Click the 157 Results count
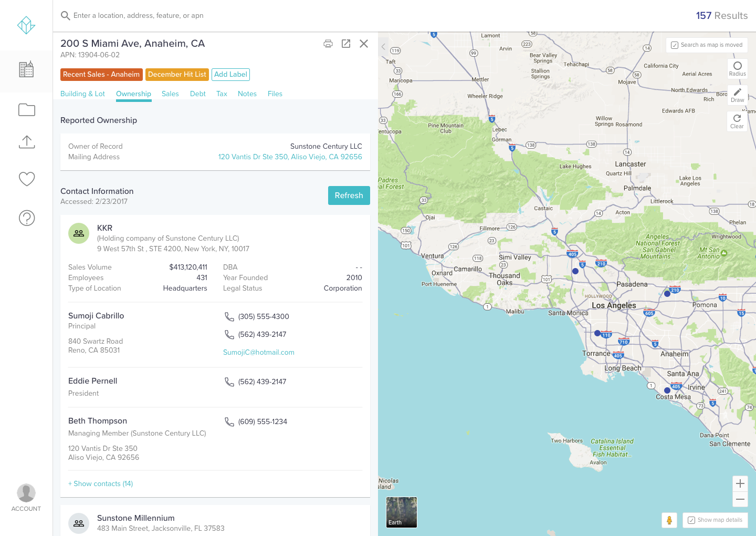The width and height of the screenshot is (756, 536). tap(722, 16)
